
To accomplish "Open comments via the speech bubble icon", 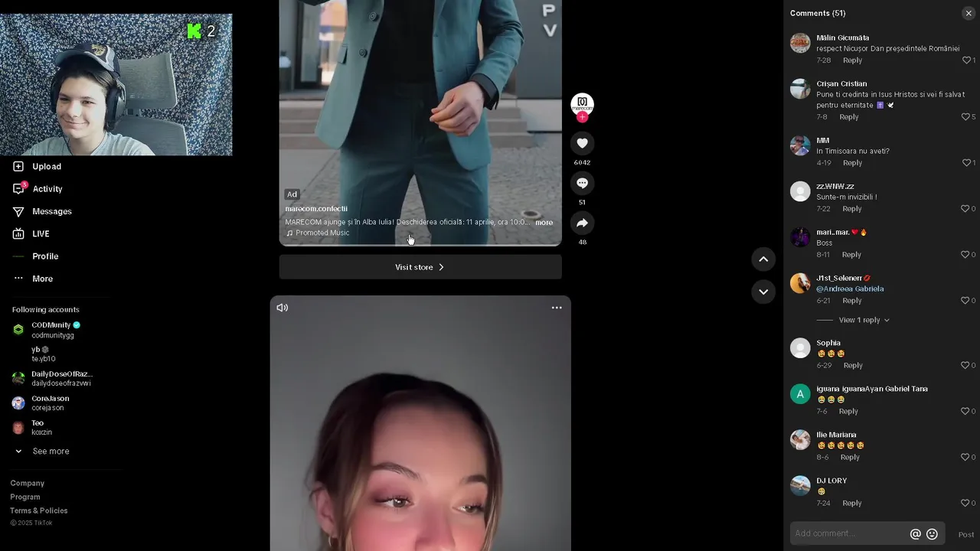I will [582, 183].
